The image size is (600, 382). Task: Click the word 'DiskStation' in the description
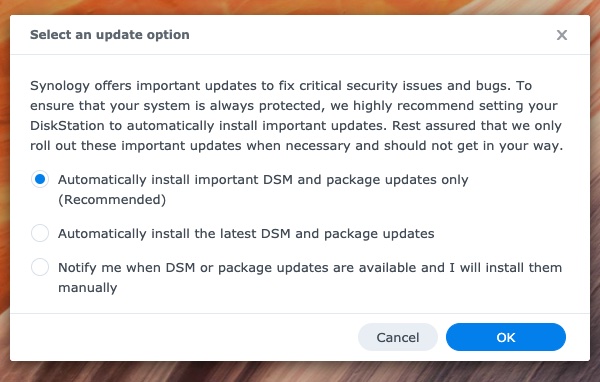67,126
